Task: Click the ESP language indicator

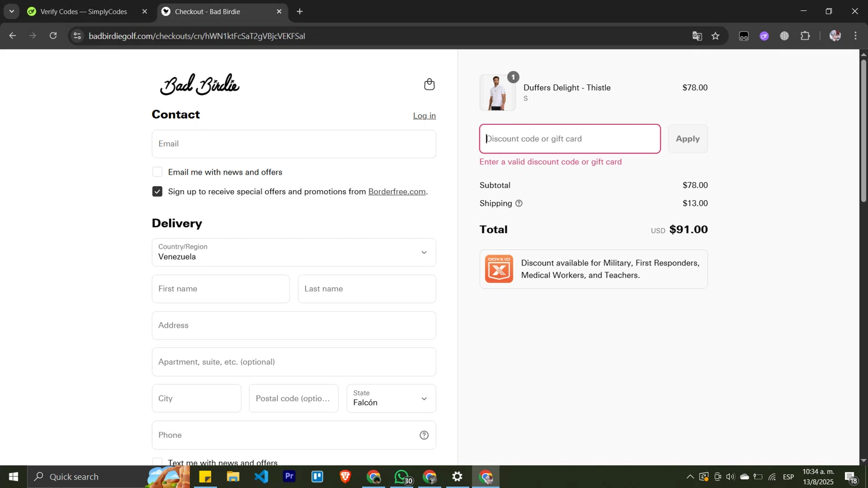Action: coord(789,477)
